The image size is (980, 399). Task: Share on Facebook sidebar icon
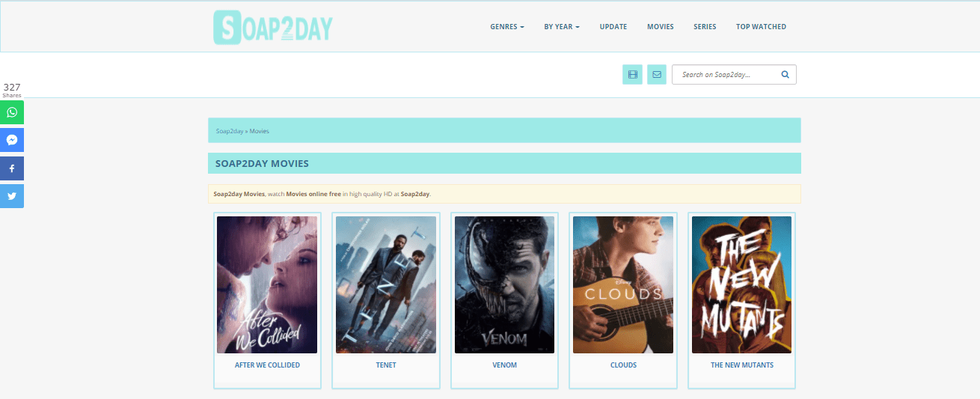tap(12, 168)
